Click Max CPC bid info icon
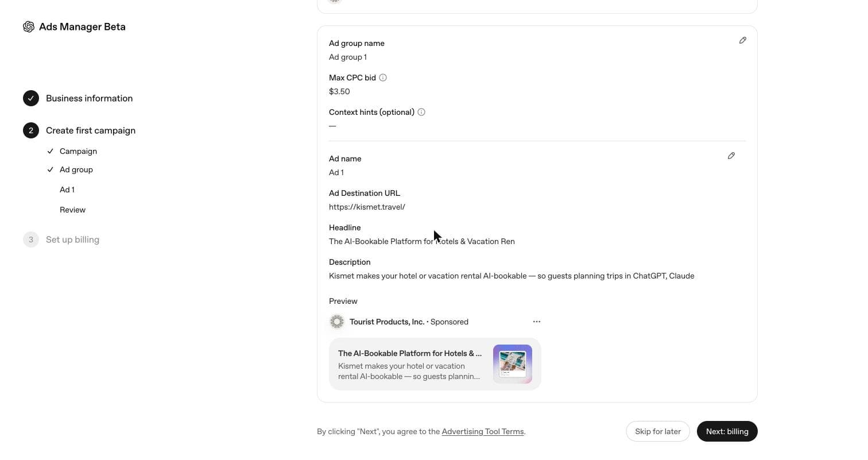Viewport: 868px width, 460px height. click(x=383, y=78)
